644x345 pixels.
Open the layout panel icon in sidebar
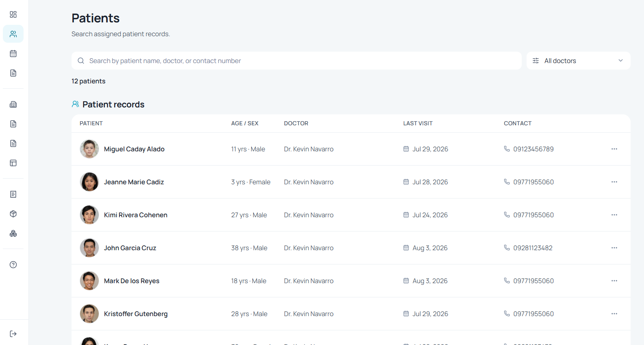pos(13,163)
